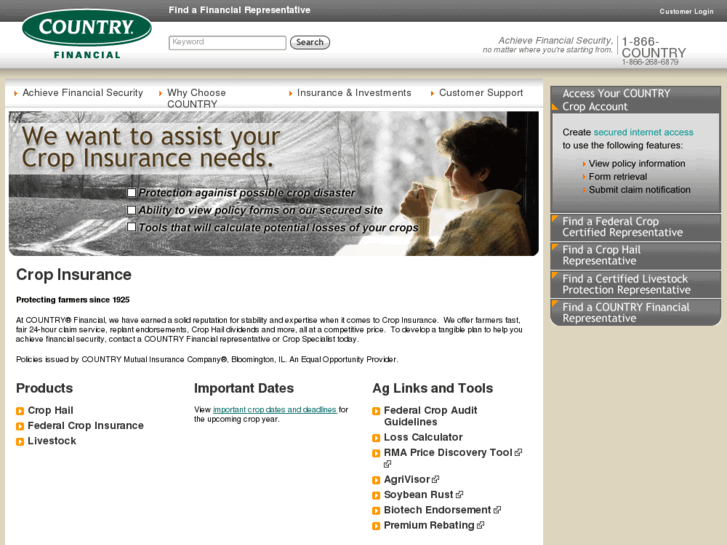This screenshot has width=727, height=545.
Task: Open Achieve Financial Security menu
Action: click(x=83, y=93)
